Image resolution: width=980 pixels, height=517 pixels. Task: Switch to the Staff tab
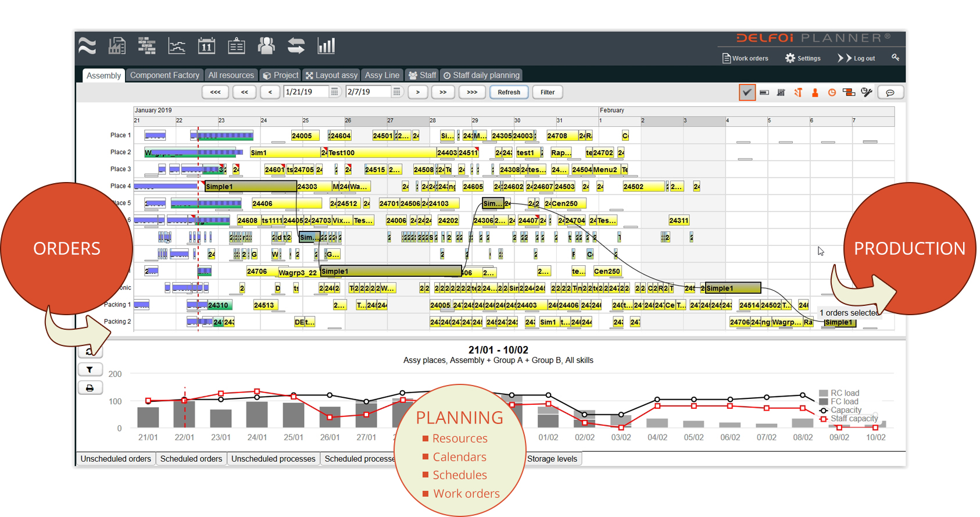pos(422,75)
